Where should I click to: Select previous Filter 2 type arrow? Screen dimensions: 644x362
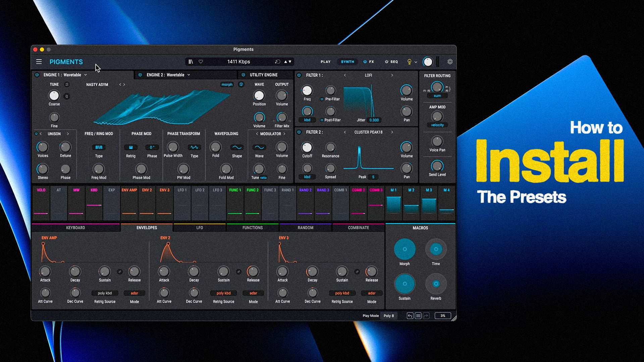pyautogui.click(x=345, y=132)
